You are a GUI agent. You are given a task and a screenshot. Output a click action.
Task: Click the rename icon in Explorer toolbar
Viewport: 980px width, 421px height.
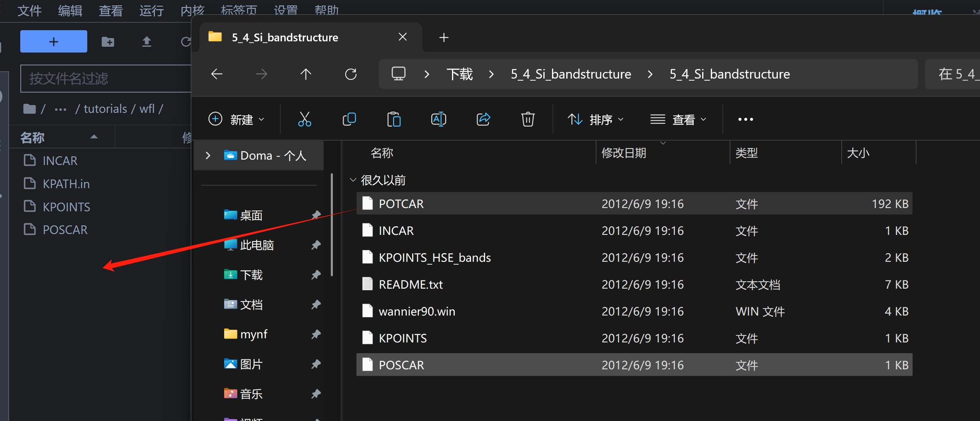click(438, 120)
